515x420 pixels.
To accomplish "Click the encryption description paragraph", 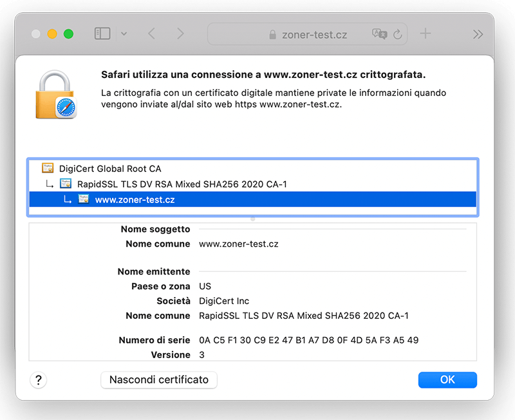I will point(274,99).
